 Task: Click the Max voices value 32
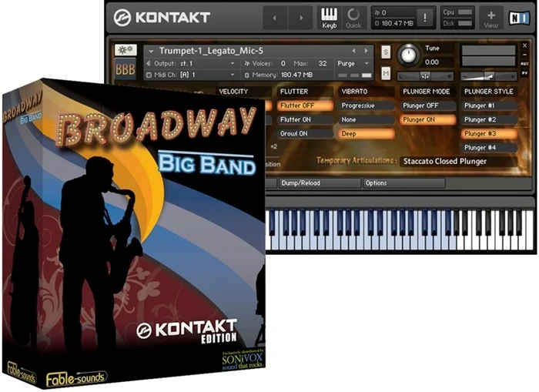click(323, 64)
